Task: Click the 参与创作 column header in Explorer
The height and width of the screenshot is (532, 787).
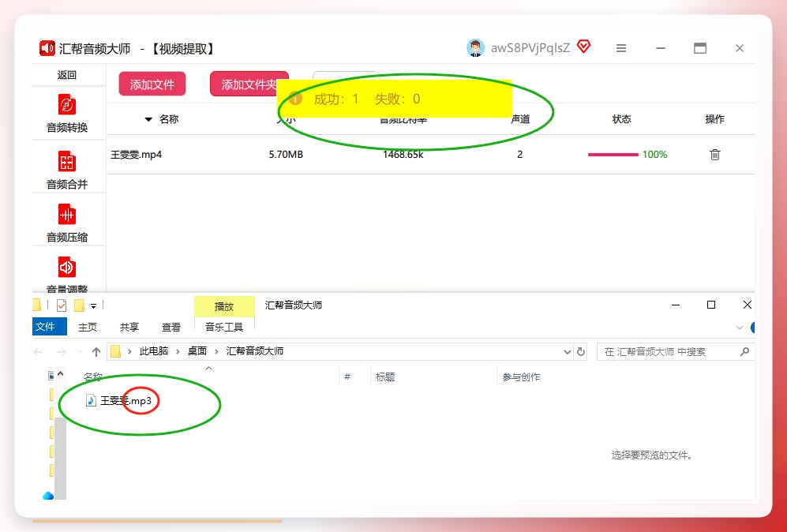Action: point(522,377)
